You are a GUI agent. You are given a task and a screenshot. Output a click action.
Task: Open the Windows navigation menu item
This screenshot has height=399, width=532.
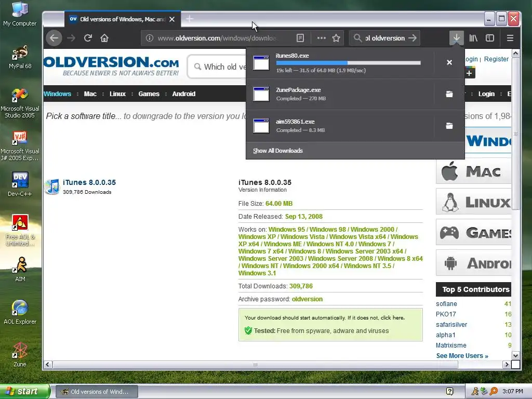57,94
